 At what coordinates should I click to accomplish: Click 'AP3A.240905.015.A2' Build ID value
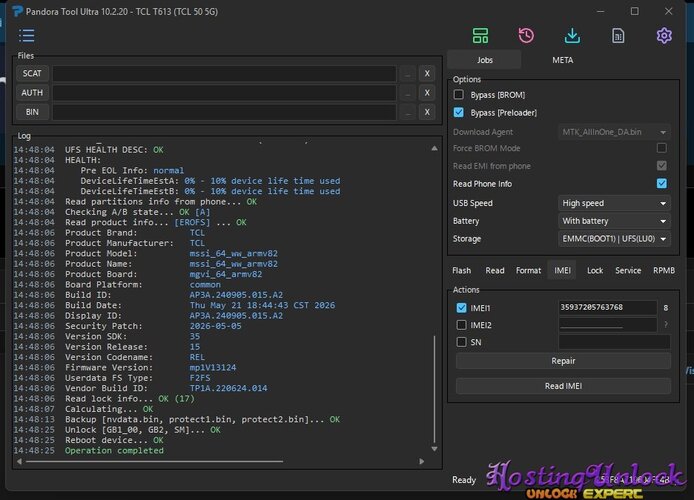[236, 295]
